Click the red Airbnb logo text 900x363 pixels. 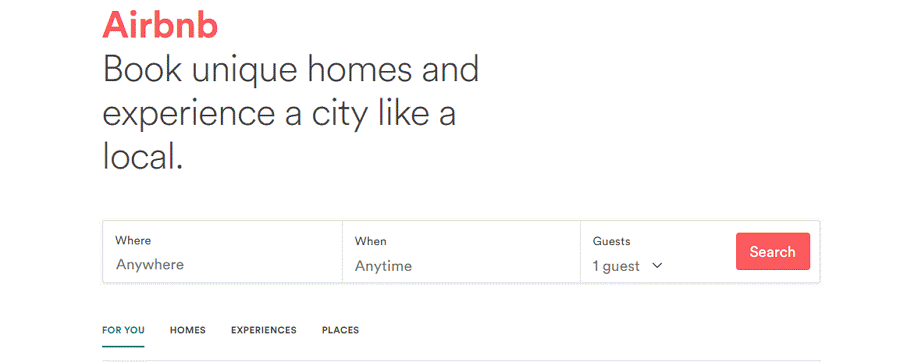(160, 25)
